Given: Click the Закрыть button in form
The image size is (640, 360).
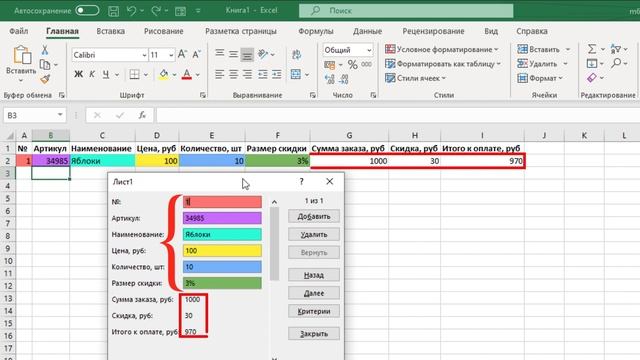Looking at the screenshot, I should 313,333.
